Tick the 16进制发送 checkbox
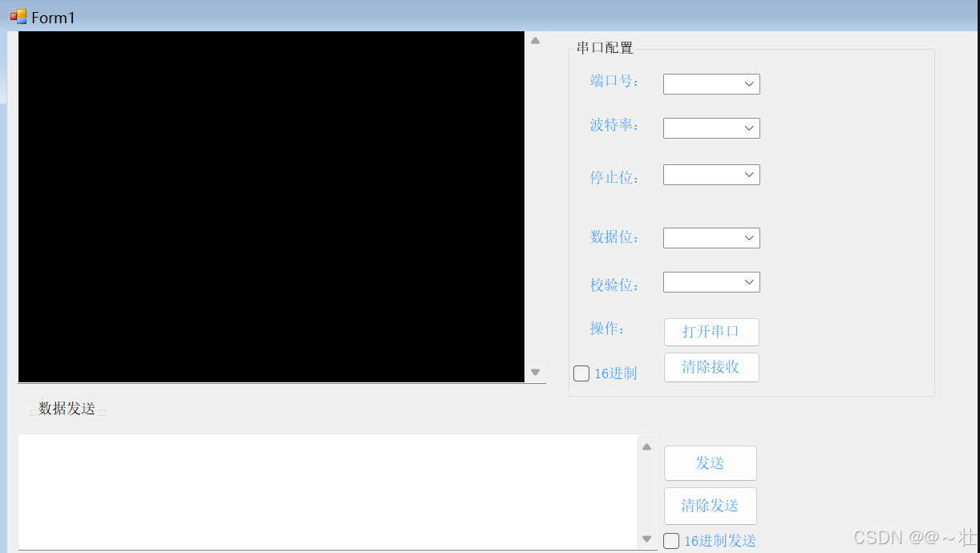980x553 pixels. point(671,541)
